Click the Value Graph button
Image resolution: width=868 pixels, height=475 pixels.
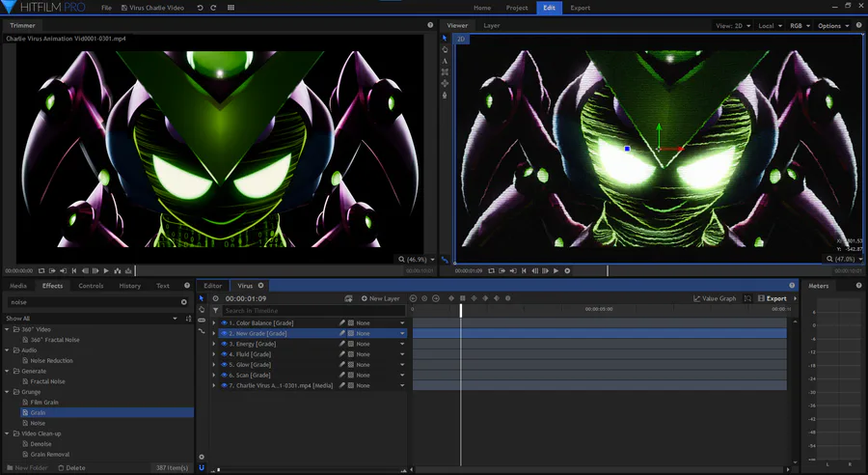pos(715,298)
